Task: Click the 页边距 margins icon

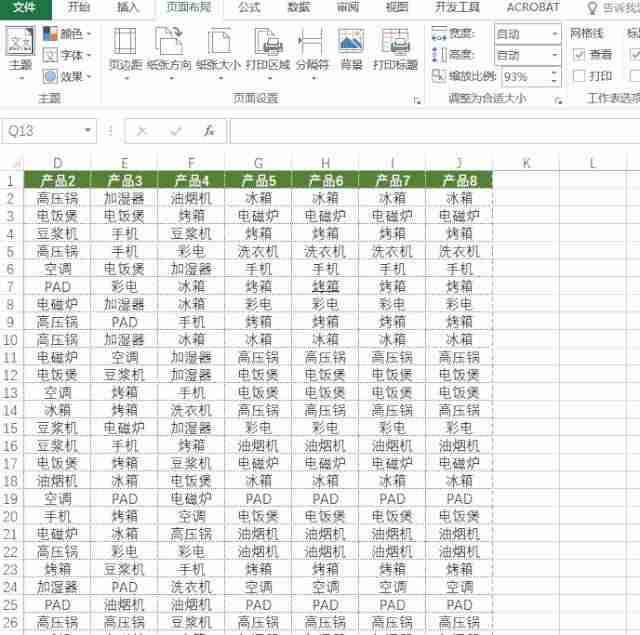Action: pyautogui.click(x=125, y=42)
